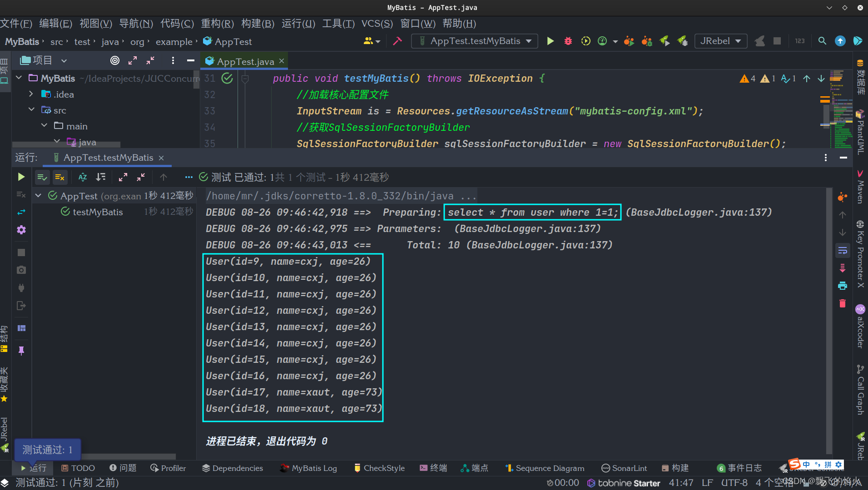Viewport: 868px width, 490px height.
Task: Expand all in the Project panel
Action: pos(133,60)
